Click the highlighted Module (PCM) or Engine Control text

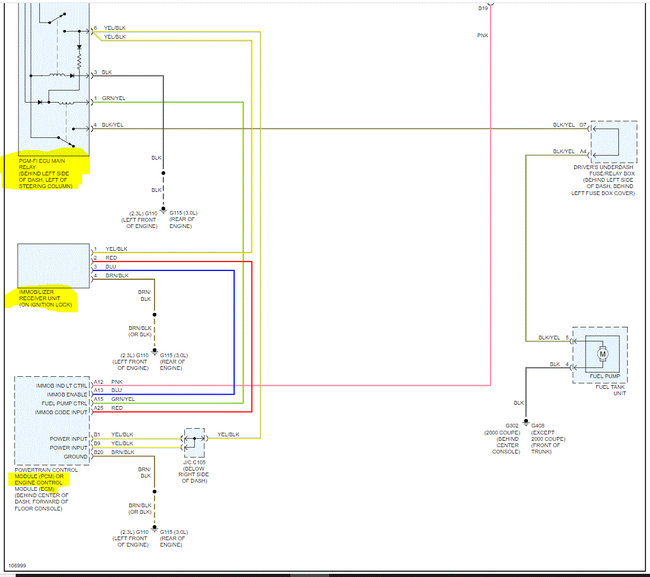39,480
